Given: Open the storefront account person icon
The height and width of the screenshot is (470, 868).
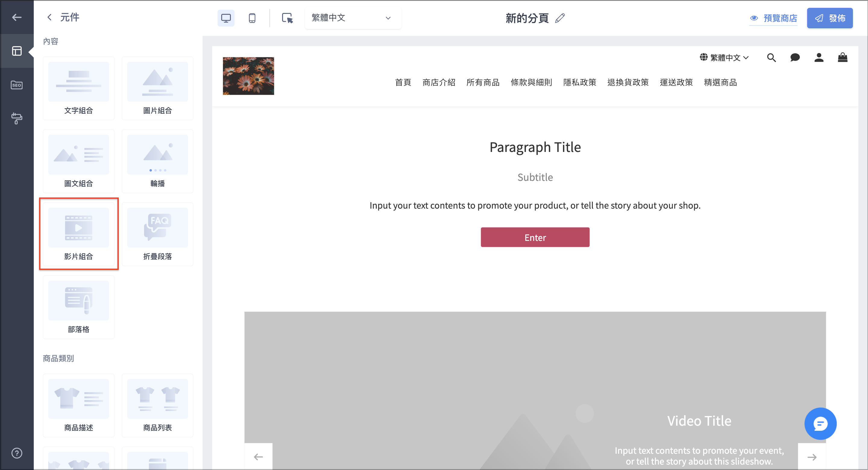Looking at the screenshot, I should [x=819, y=58].
